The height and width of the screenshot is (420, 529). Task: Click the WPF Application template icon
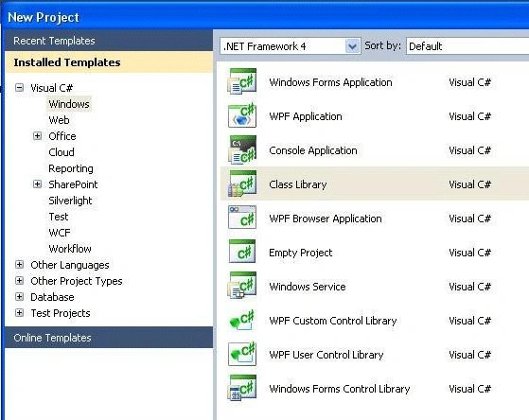(242, 115)
